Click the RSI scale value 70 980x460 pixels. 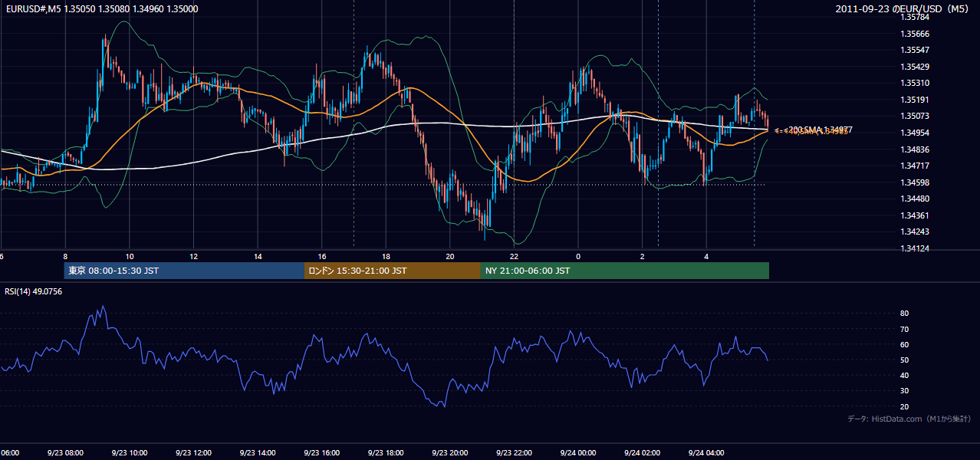(x=904, y=329)
